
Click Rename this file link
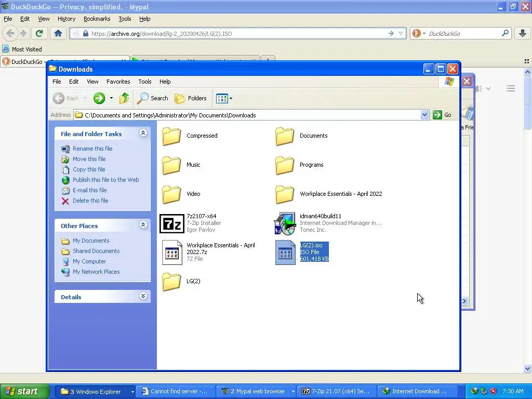[92, 149]
